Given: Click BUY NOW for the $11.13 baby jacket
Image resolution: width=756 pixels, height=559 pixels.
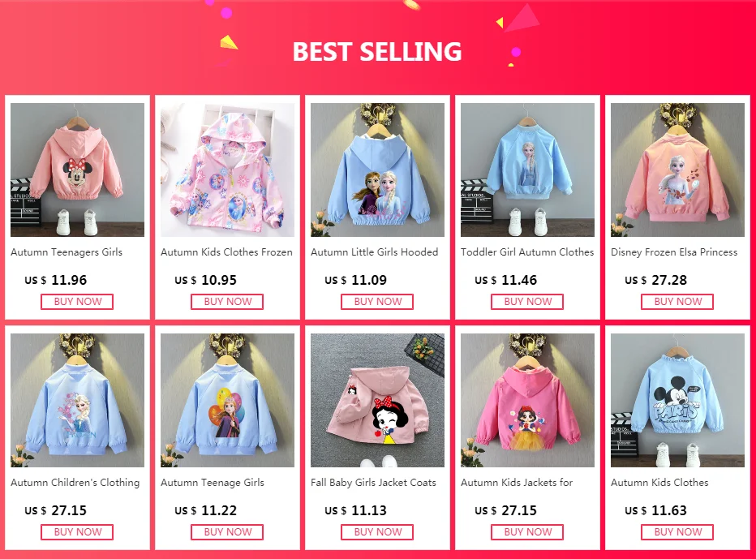Looking at the screenshot, I should pos(377,532).
